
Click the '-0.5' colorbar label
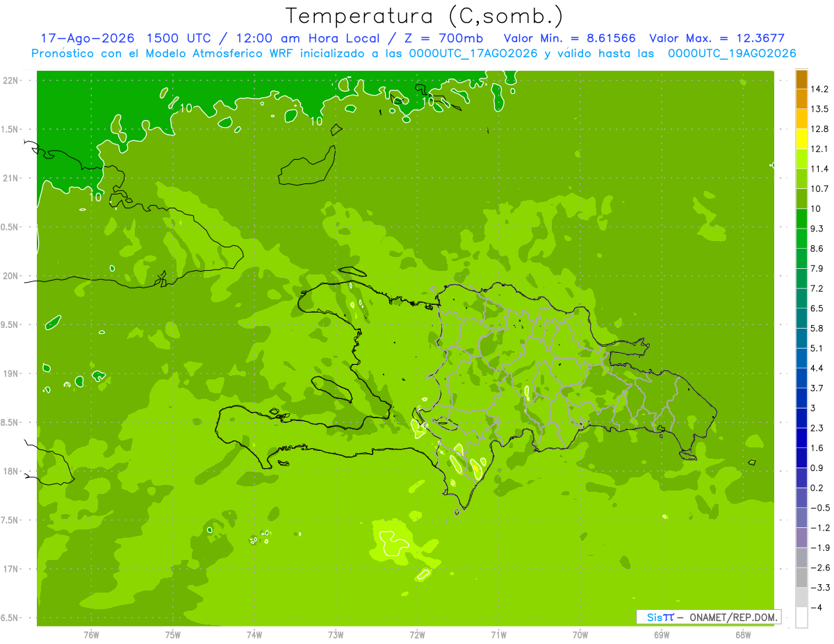click(821, 508)
